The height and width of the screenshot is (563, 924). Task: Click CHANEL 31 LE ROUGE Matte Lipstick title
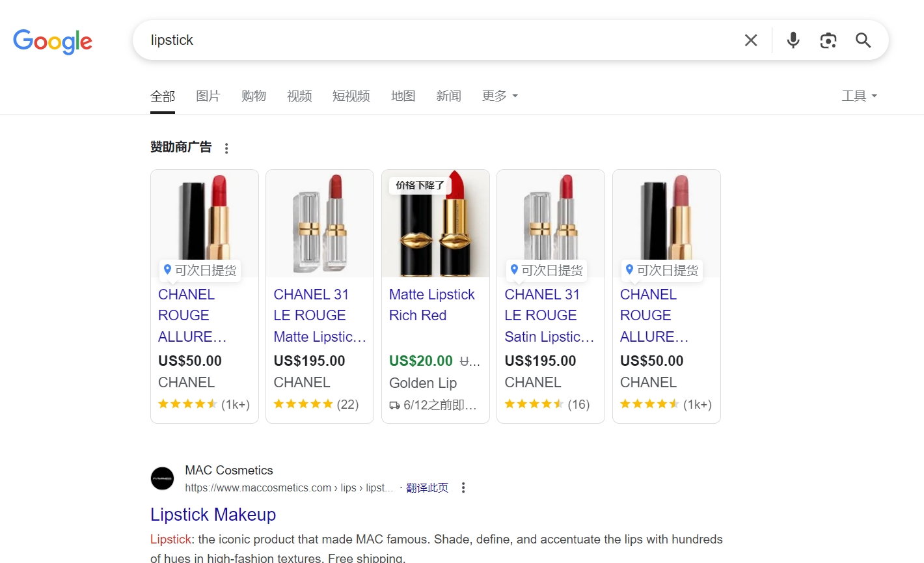point(319,316)
